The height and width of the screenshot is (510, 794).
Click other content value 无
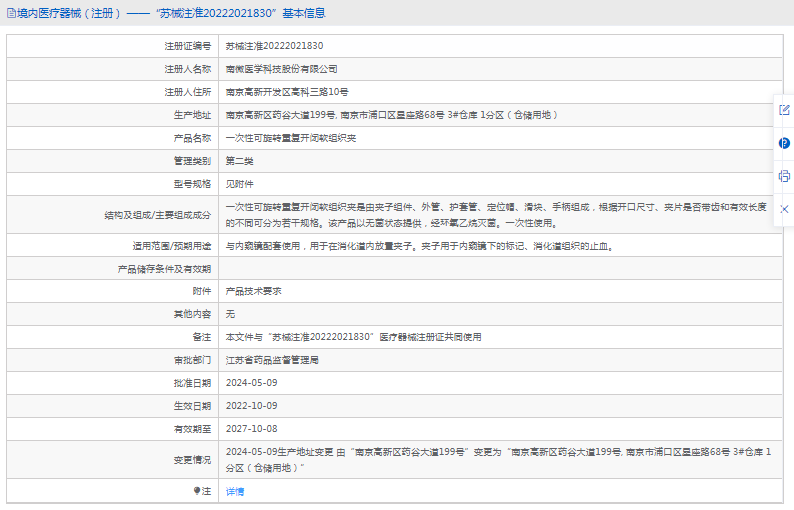point(230,314)
